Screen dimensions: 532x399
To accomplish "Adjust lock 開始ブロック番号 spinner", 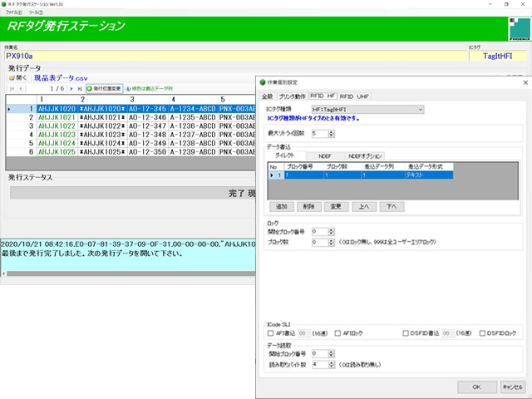I will click(331, 232).
